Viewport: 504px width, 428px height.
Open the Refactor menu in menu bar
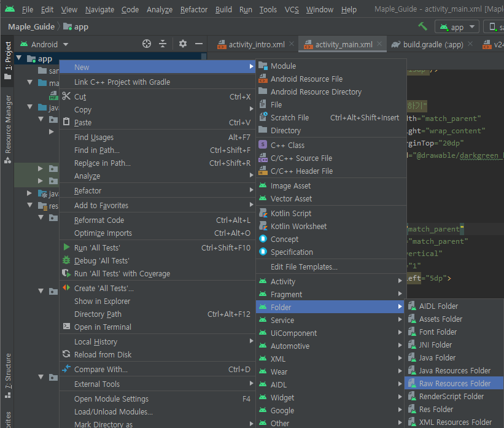194,10
